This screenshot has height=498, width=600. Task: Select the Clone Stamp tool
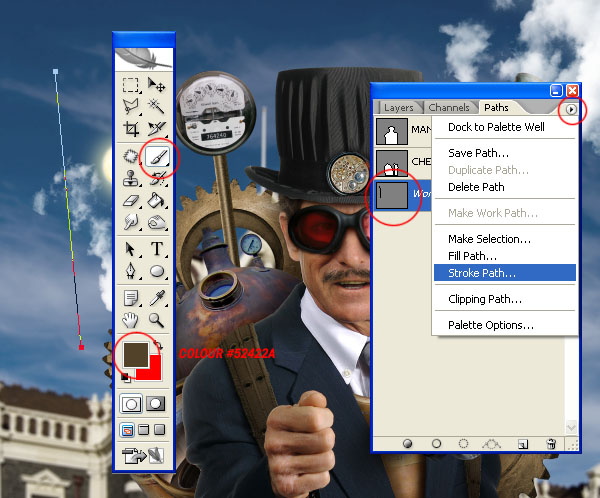point(130,178)
